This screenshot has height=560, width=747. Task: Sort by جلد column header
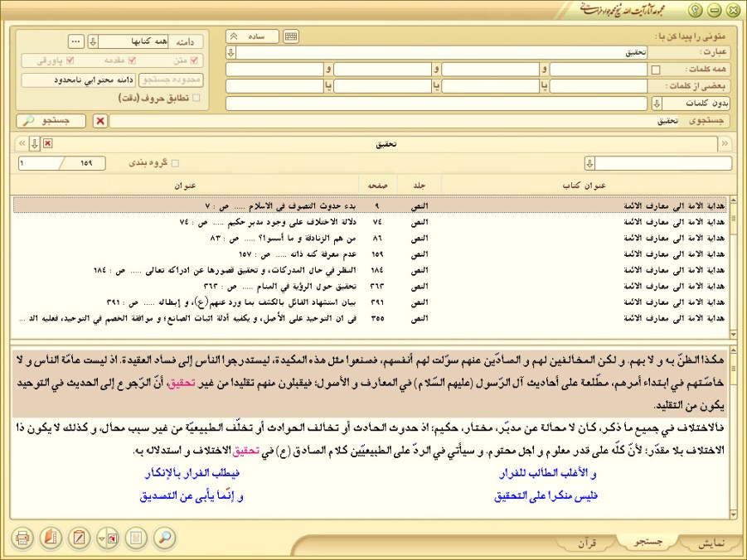pos(420,186)
